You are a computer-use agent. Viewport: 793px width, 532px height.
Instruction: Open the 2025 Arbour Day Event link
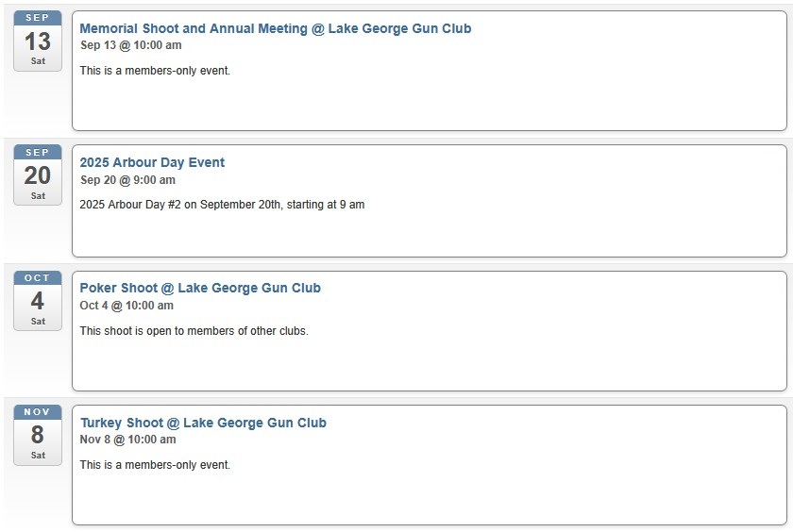point(152,162)
